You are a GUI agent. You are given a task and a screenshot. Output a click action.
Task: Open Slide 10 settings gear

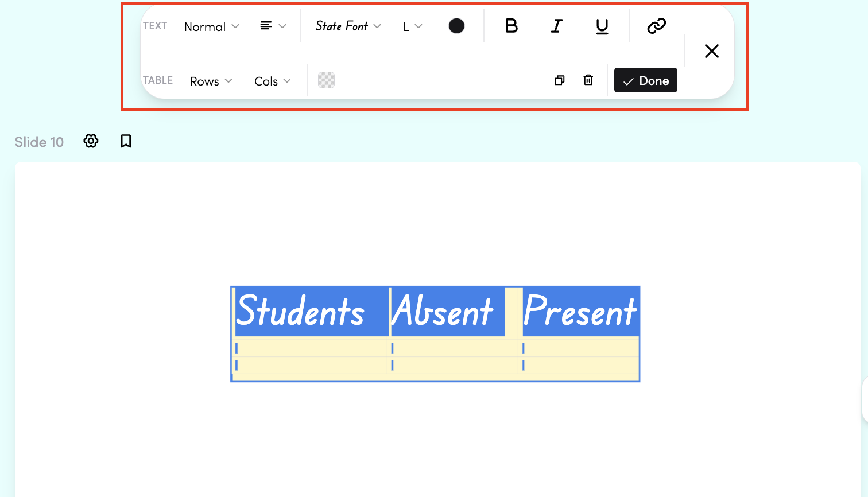[91, 141]
